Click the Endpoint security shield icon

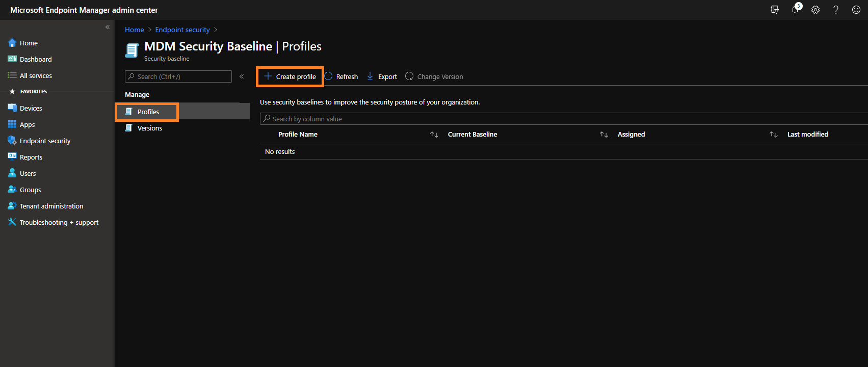click(x=12, y=140)
